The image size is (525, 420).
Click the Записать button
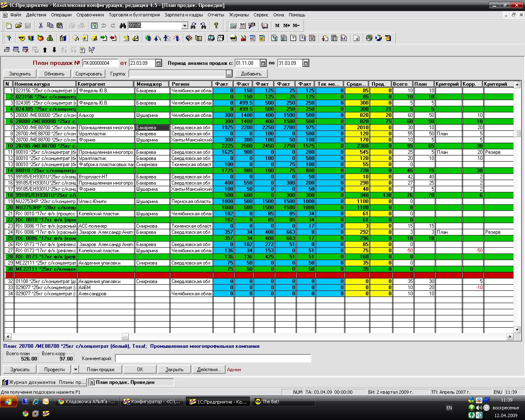point(20,370)
